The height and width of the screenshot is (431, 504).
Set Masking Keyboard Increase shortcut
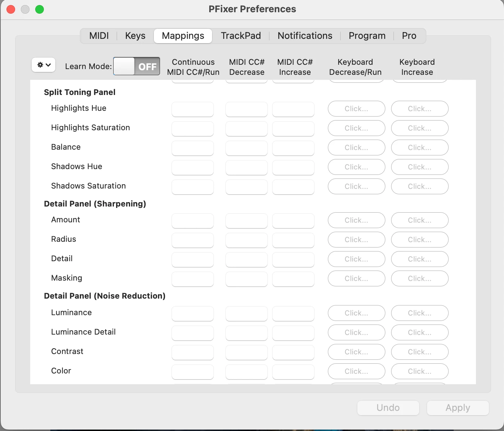click(x=420, y=278)
